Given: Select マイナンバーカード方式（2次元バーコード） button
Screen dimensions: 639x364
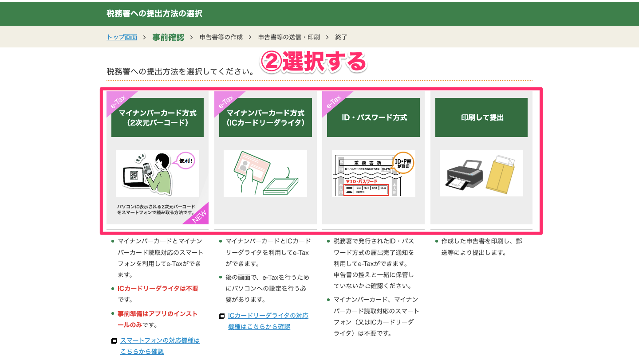Looking at the screenshot, I should tap(158, 117).
